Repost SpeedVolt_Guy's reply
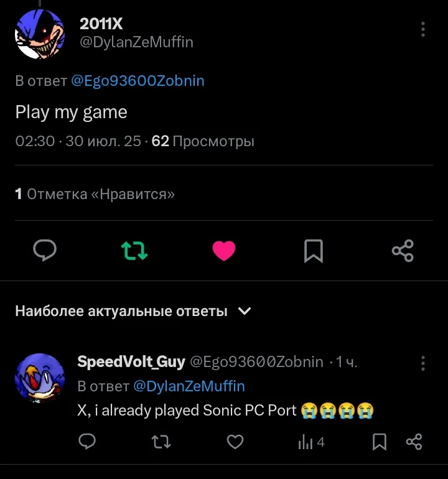Image resolution: width=448 pixels, height=479 pixels. click(161, 442)
